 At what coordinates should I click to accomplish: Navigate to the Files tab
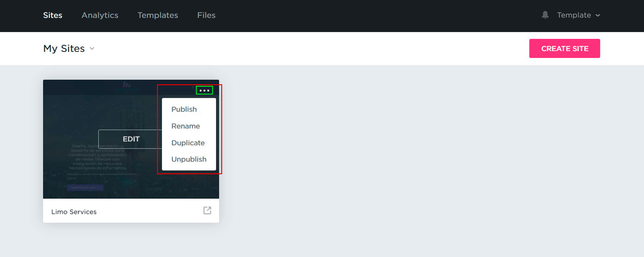pyautogui.click(x=206, y=15)
